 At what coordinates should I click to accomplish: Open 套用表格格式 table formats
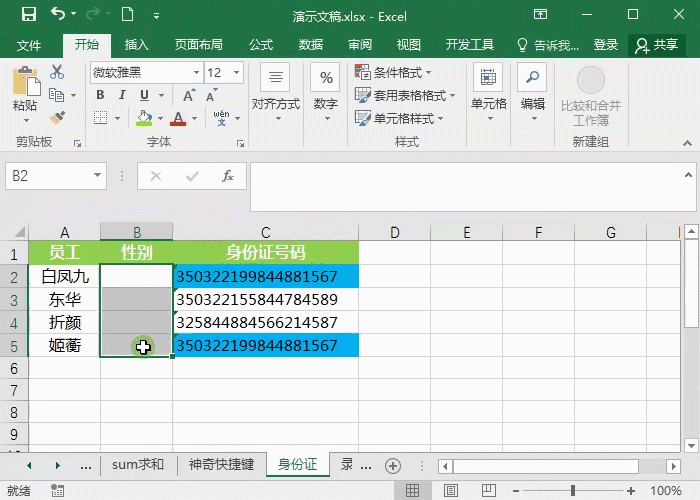coord(405,95)
